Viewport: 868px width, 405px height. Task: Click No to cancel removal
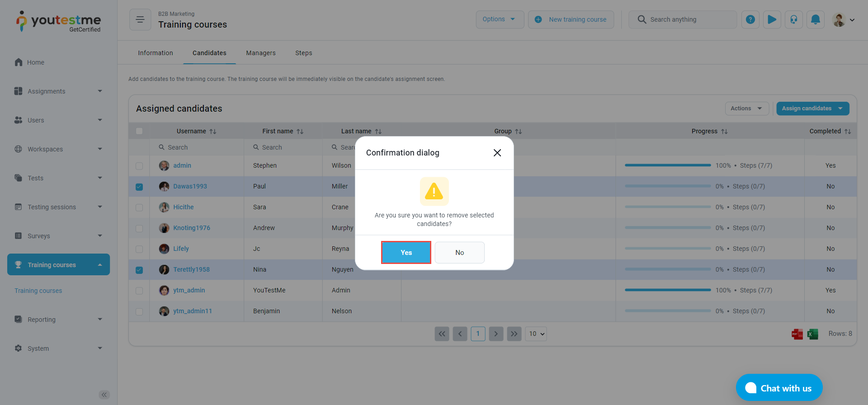coord(459,253)
